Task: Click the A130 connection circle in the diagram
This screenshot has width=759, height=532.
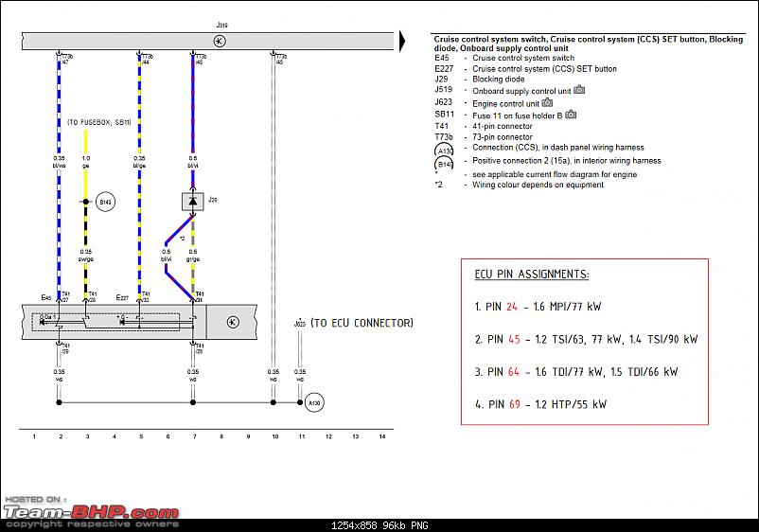Action: tap(314, 402)
